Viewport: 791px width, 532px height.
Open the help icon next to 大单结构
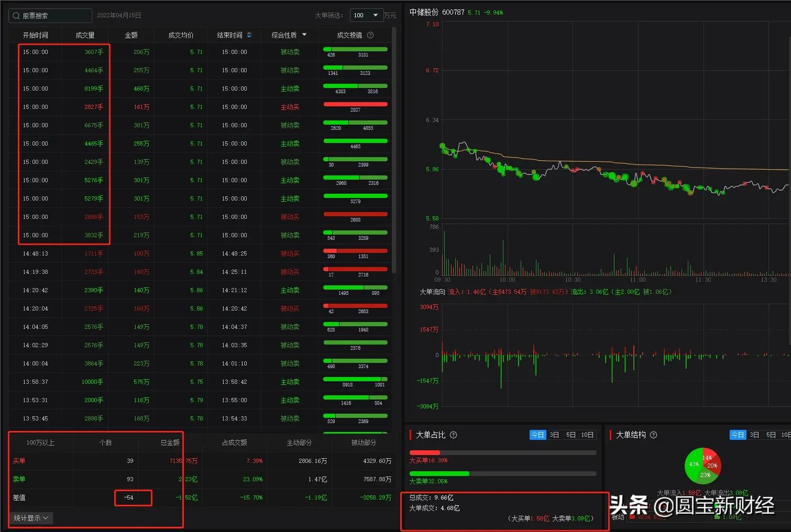click(653, 435)
